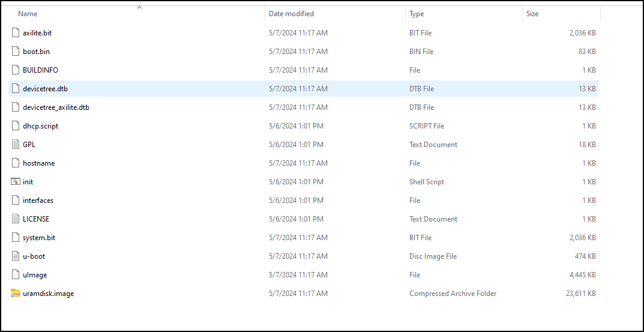The height and width of the screenshot is (332, 644).
Task: Click the LICENSE text document icon
Action: coord(16,219)
